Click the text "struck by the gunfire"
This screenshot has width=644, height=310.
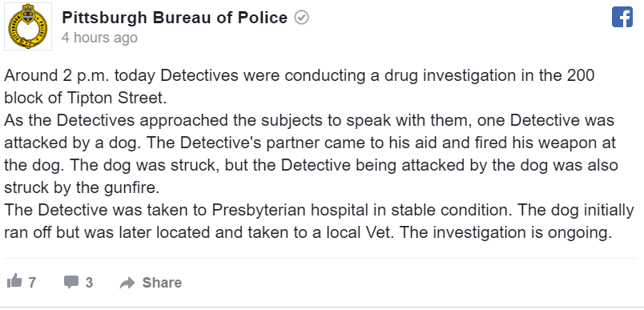pos(81,187)
